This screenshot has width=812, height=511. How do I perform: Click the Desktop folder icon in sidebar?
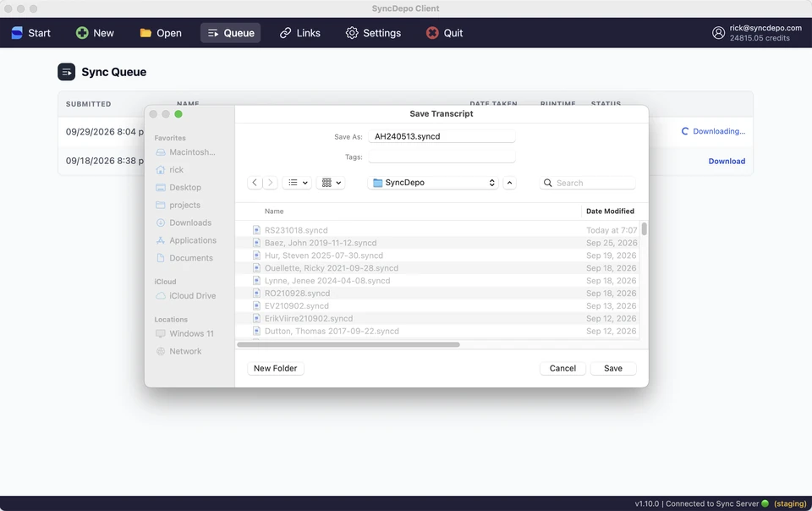tap(161, 188)
